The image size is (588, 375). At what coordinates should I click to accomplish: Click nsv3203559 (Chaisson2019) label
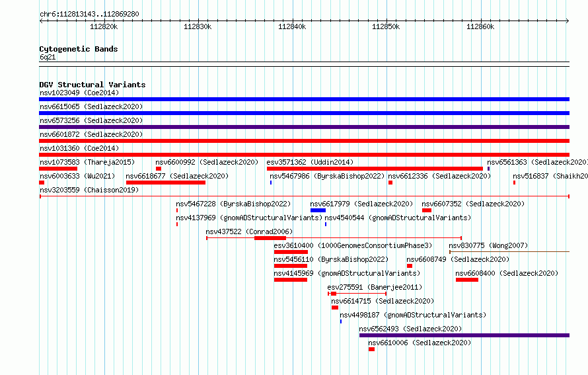89,190
